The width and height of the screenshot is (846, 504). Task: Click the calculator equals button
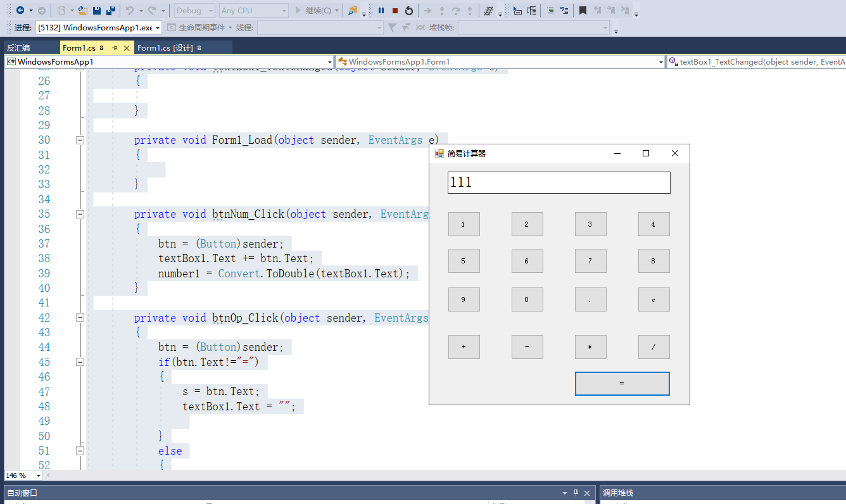click(622, 384)
